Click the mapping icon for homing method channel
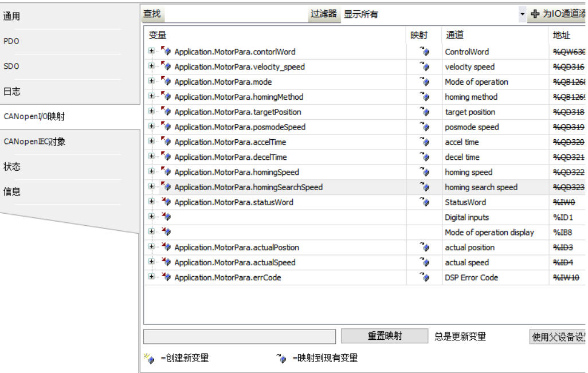Viewport: 588px width, 373px height. coord(425,96)
